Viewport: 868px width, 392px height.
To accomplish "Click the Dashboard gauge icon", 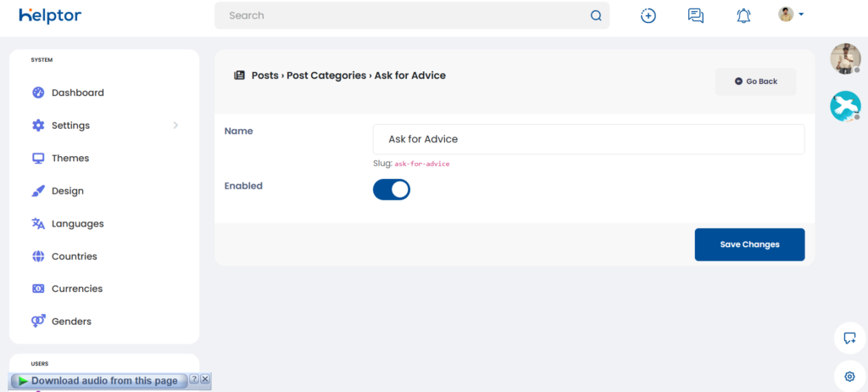I will (38, 92).
